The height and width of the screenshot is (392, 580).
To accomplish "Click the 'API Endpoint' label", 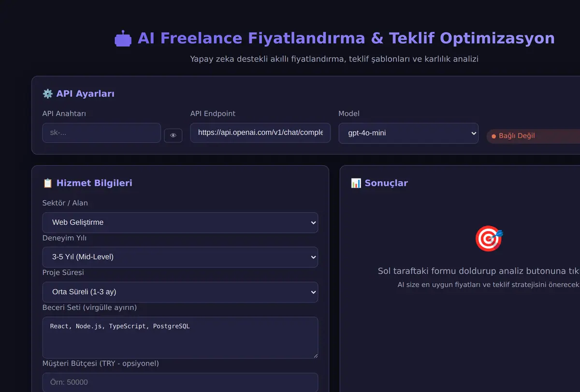I will coord(213,114).
